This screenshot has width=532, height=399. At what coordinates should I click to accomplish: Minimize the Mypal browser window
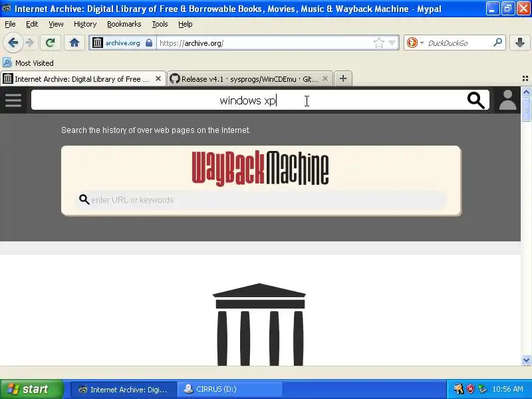click(x=492, y=9)
